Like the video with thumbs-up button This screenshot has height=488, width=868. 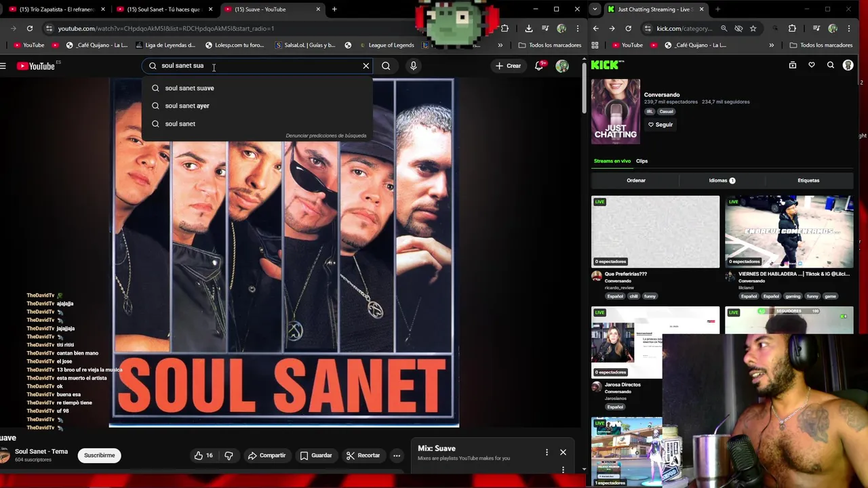coord(203,455)
